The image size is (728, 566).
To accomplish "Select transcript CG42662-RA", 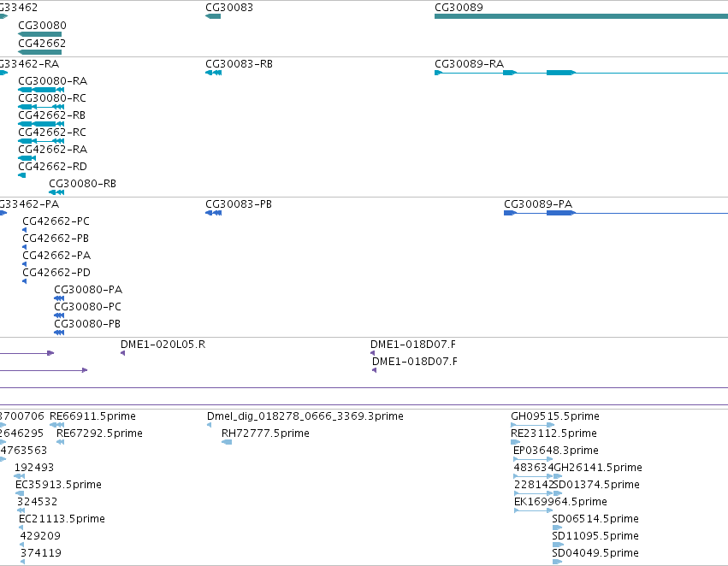I will 52,150.
